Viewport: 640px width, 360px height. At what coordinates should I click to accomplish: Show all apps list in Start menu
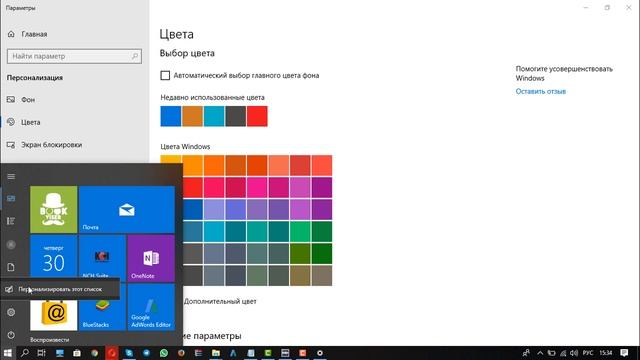click(11, 221)
